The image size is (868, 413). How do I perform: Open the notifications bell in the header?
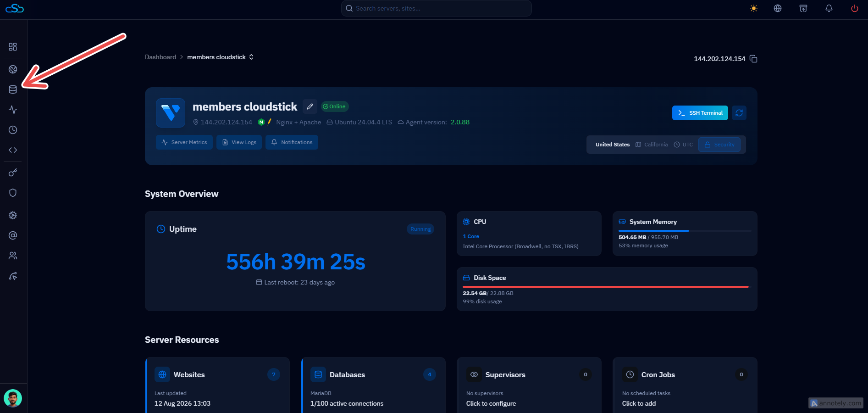829,8
